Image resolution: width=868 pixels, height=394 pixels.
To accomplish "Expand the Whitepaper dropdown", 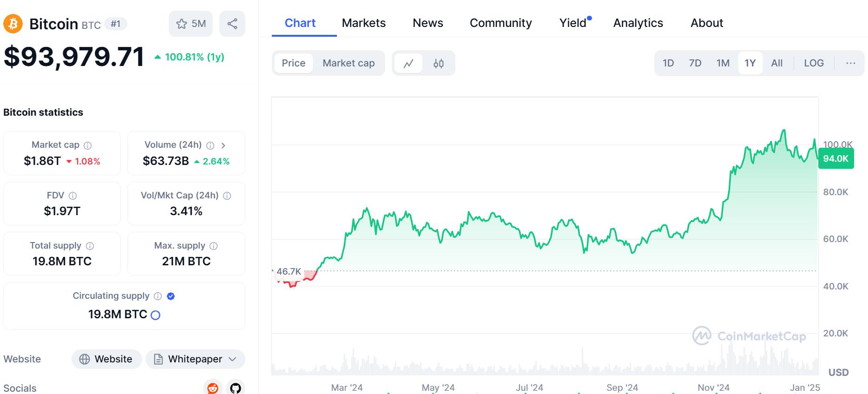I will (233, 359).
